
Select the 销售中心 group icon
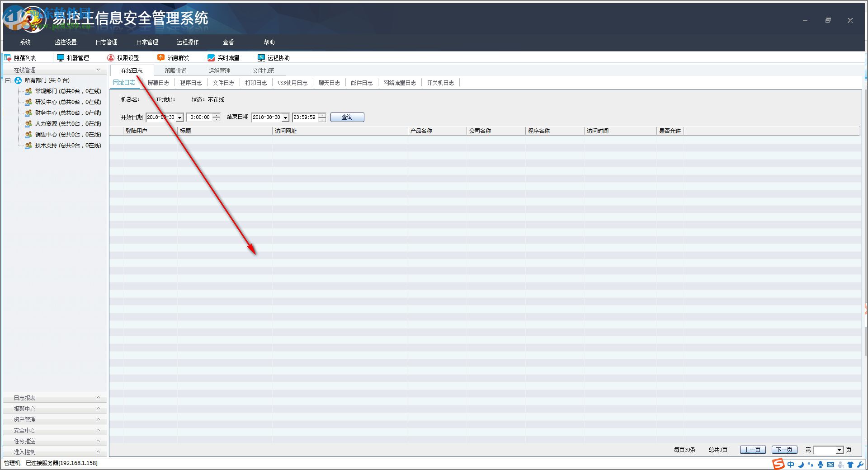tap(28, 135)
